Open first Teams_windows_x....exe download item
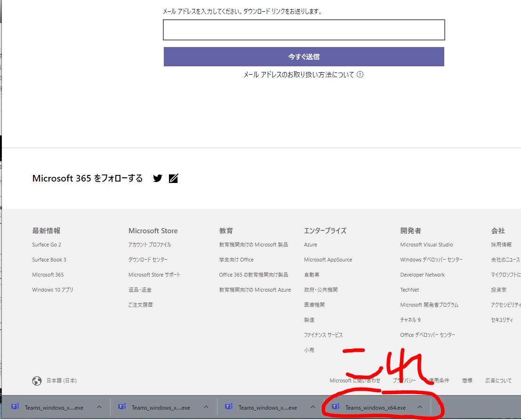 [x=54, y=408]
